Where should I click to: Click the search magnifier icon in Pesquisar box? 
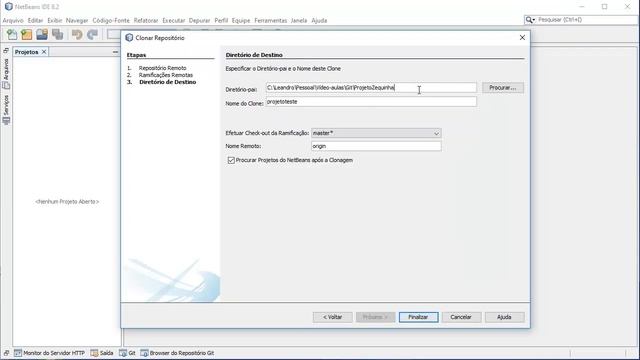pyautogui.click(x=530, y=20)
